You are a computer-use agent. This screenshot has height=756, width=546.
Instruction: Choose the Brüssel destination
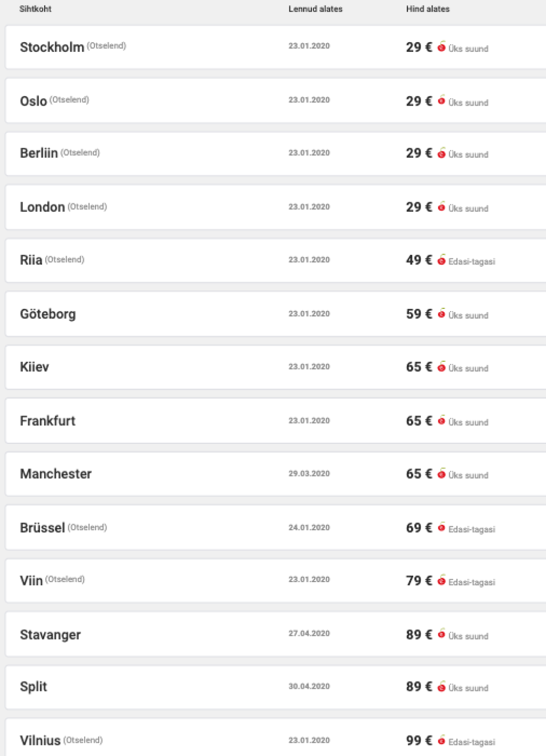[42, 528]
